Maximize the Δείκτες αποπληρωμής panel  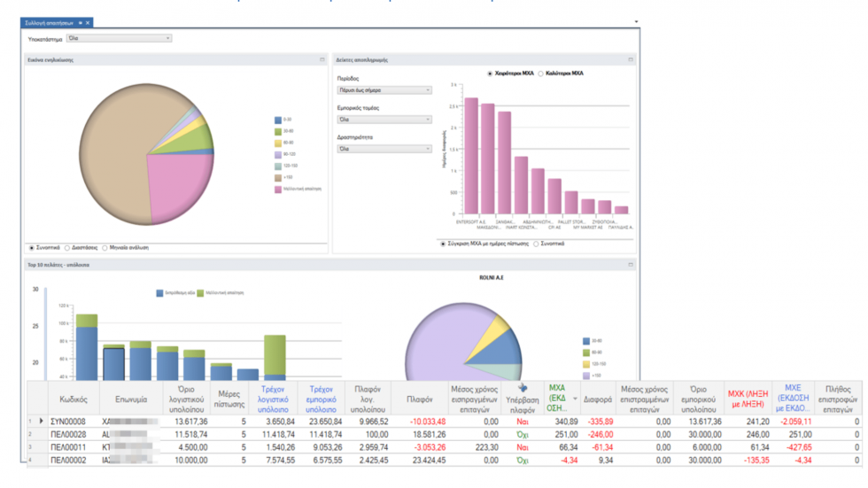[631, 59]
